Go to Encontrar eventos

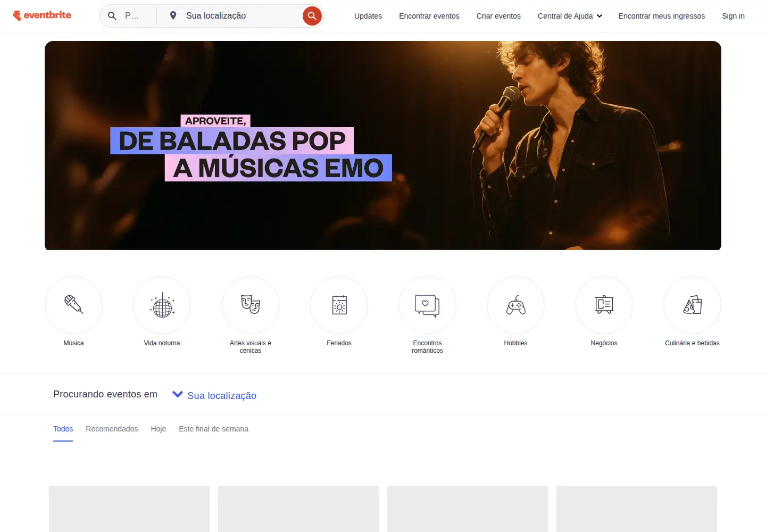pos(429,16)
